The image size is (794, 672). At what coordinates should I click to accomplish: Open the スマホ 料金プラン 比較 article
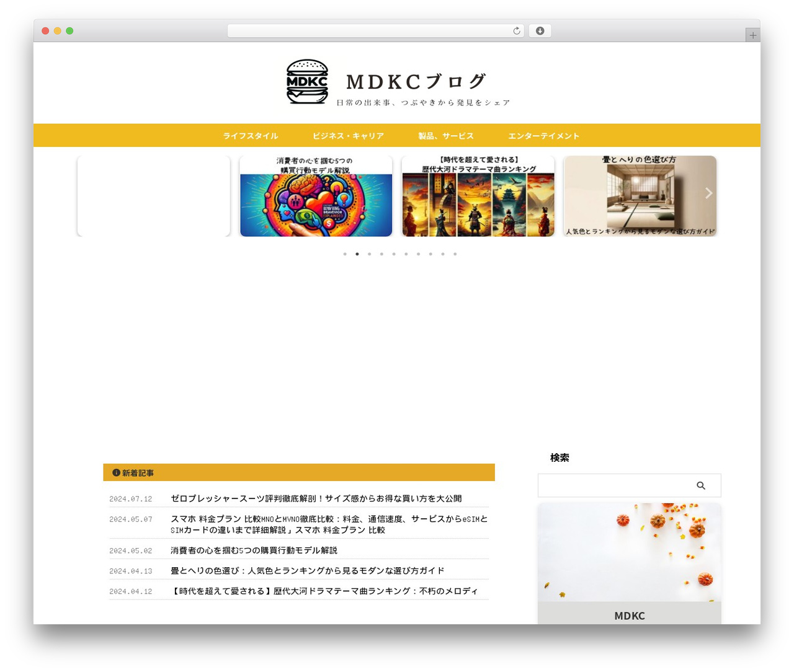(329, 524)
